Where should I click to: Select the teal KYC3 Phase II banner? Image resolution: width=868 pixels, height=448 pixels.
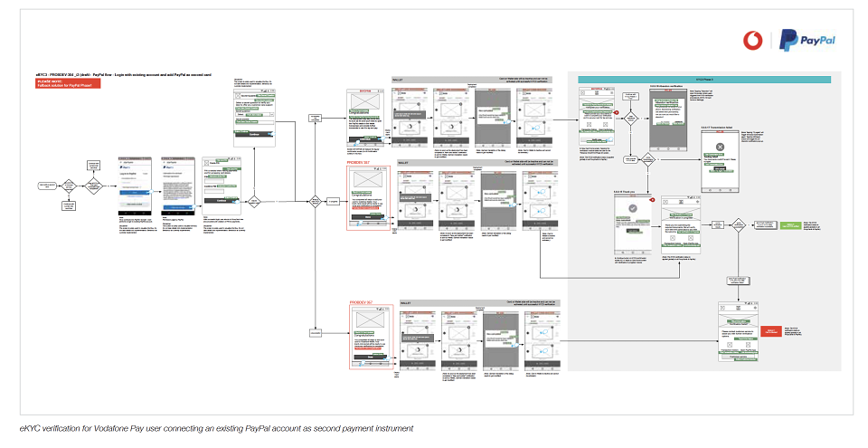(x=704, y=80)
